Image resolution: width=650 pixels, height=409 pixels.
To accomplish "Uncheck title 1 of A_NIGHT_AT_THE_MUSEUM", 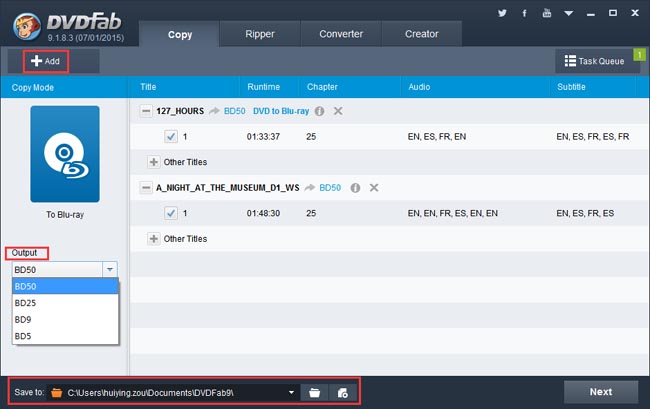I will pyautogui.click(x=171, y=213).
